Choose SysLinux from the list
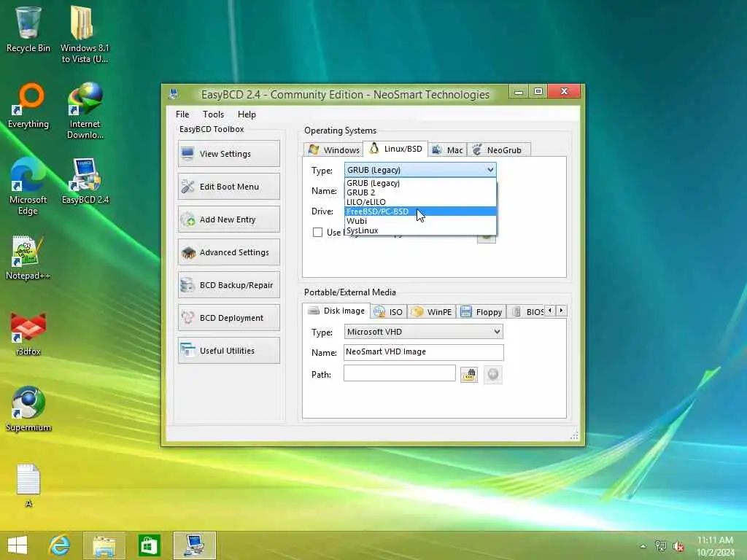Image resolution: width=747 pixels, height=560 pixels. coord(420,230)
